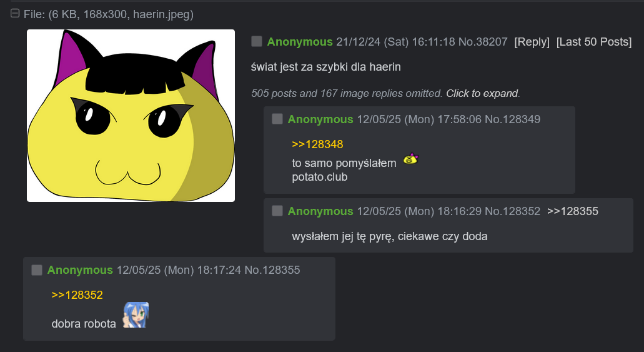This screenshot has height=352, width=644.
Task: Tick the checkbox for post No.128352
Action: pos(277,211)
